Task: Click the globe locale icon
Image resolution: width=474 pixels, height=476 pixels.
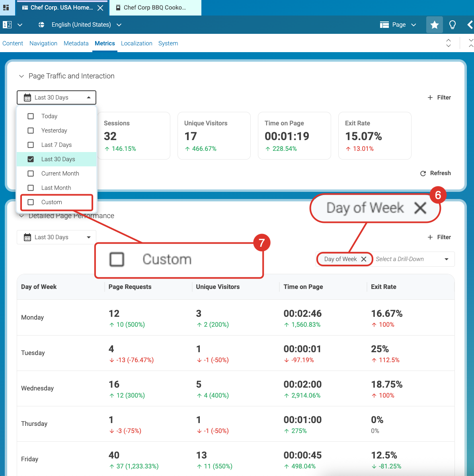Action: click(41, 25)
